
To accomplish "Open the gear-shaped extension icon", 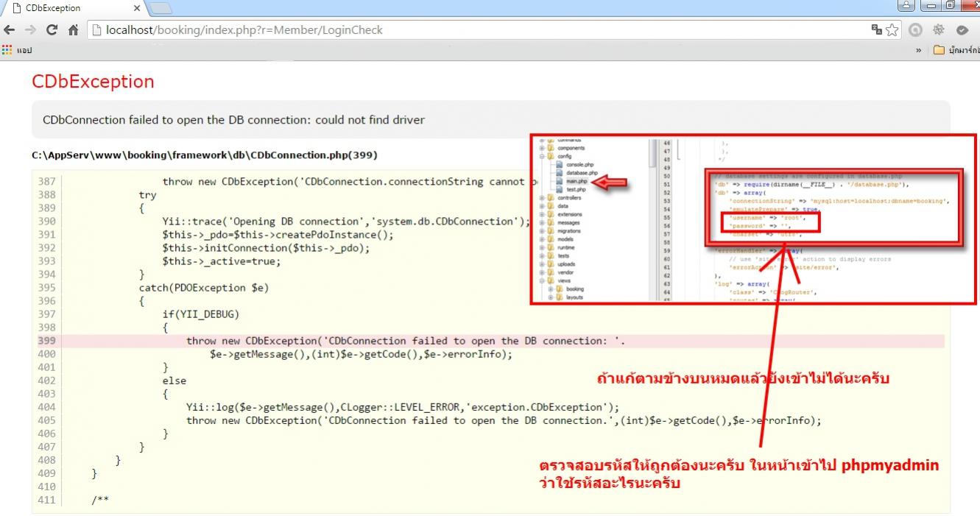I will 939,30.
